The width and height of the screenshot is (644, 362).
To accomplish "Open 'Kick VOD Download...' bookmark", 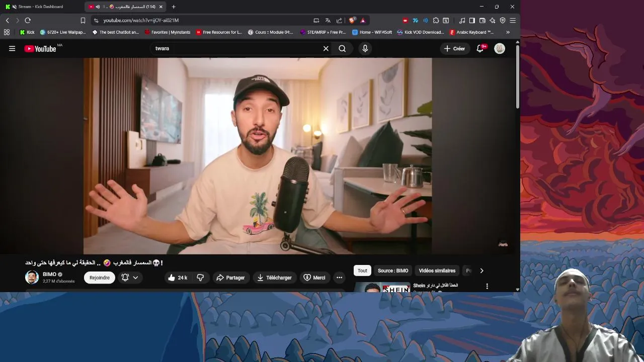I will click(421, 32).
